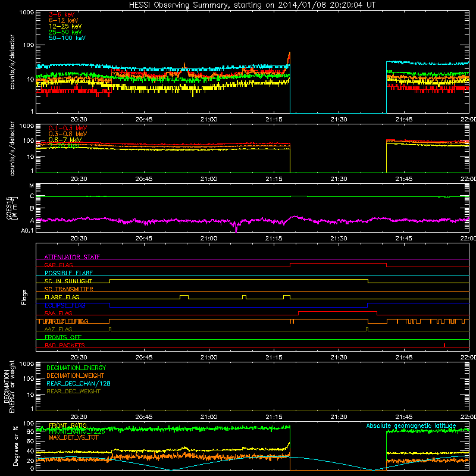Select the FRONTS_OFF flag label

(x=63, y=337)
